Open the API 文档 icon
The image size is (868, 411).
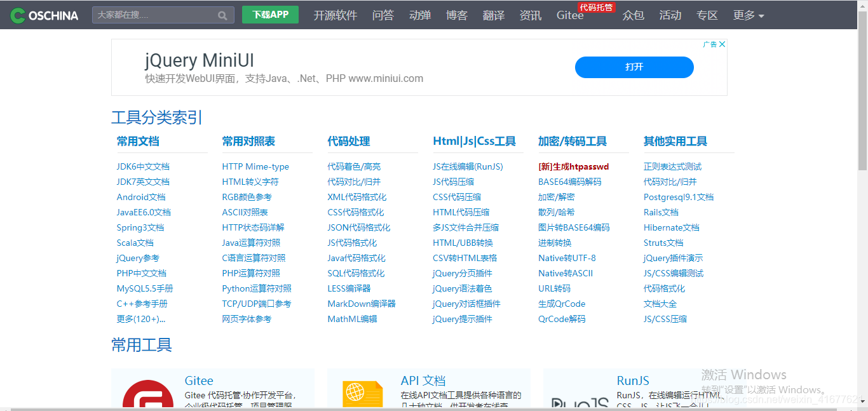tap(363, 394)
